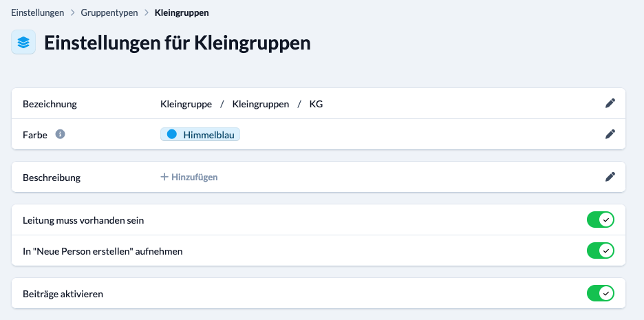Click the Kleingruppen plural name value
The image size is (644, 320).
click(x=260, y=104)
